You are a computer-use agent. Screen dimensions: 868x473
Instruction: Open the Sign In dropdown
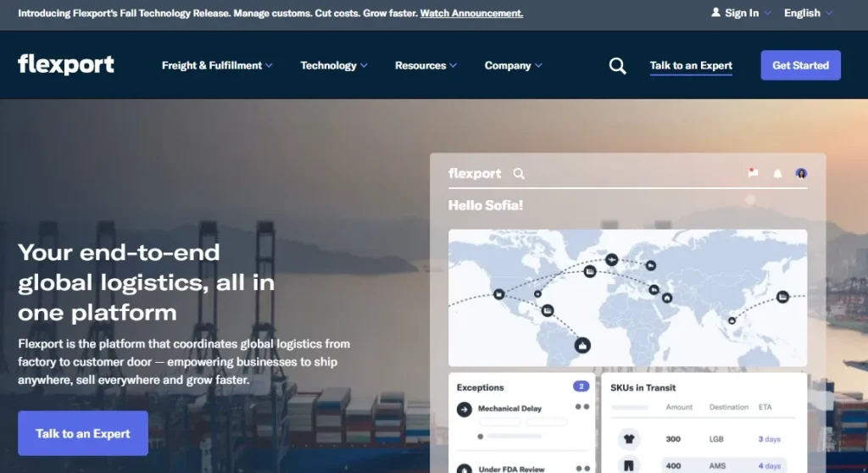pos(741,13)
